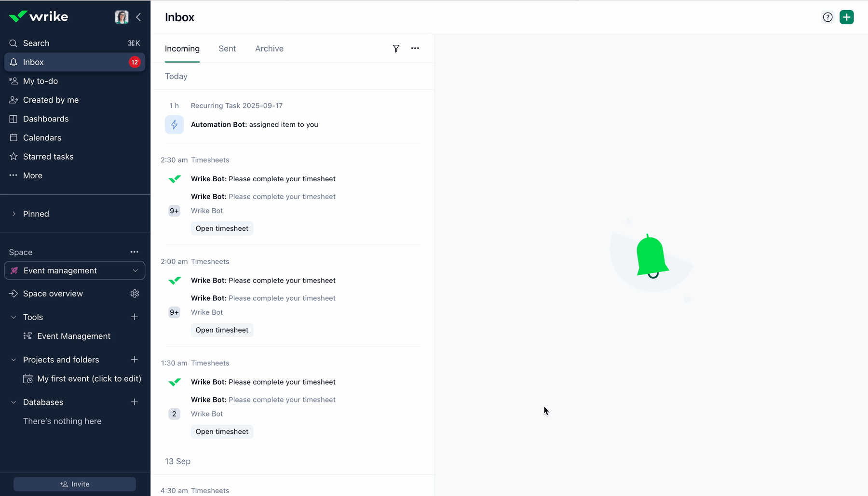Open the Help question mark icon
The height and width of the screenshot is (496, 868).
click(x=828, y=17)
